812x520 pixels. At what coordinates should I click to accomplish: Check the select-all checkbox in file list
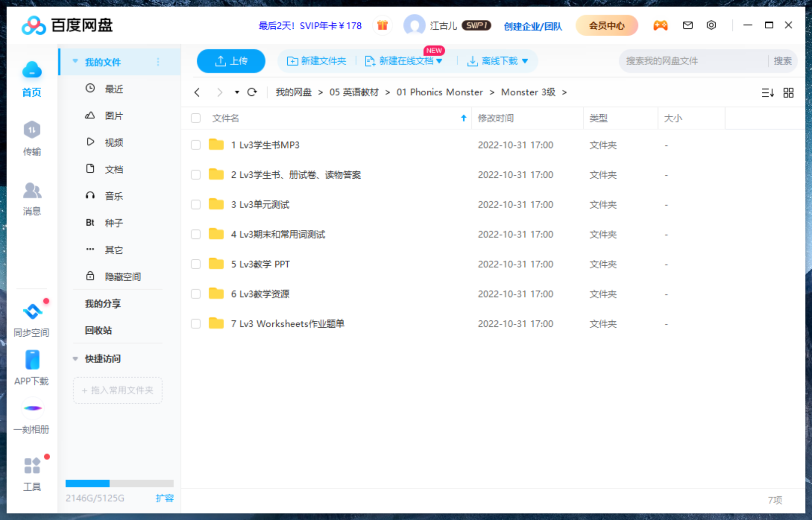point(195,118)
